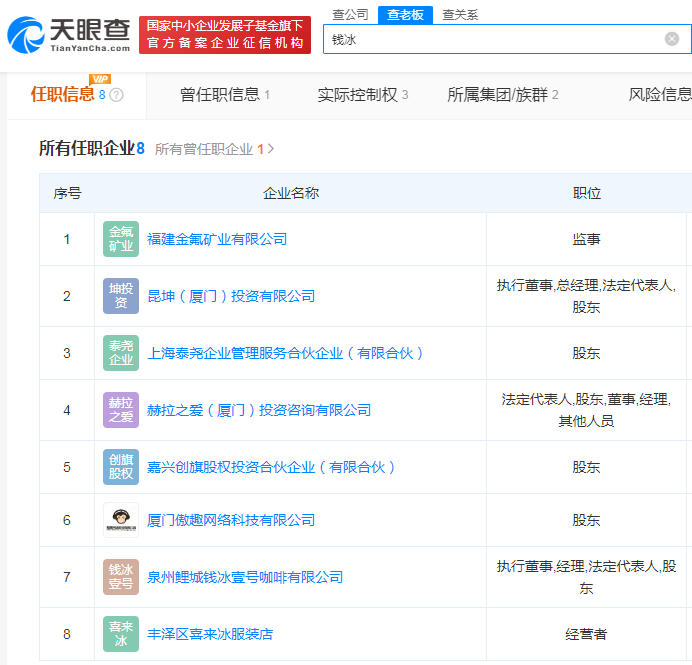This screenshot has height=665, width=692.
Task: Click the 钱冰壹号 company logo icon
Action: tap(121, 577)
